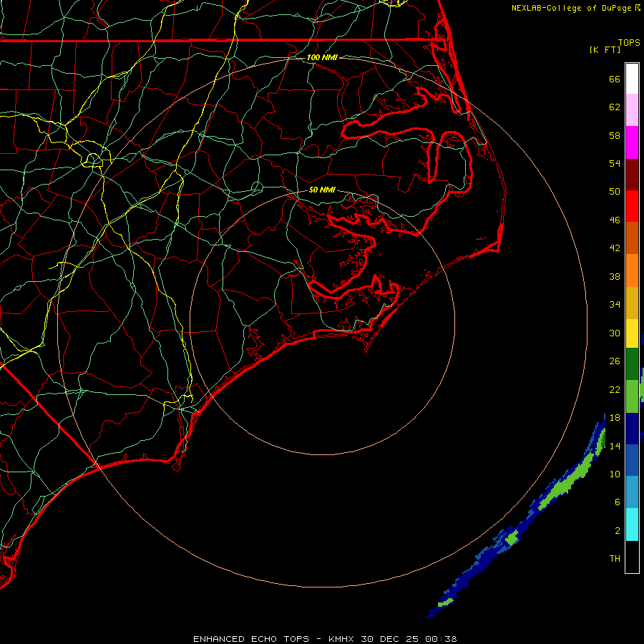Click the yellow legend swatch
644x644 pixels.
(x=632, y=333)
